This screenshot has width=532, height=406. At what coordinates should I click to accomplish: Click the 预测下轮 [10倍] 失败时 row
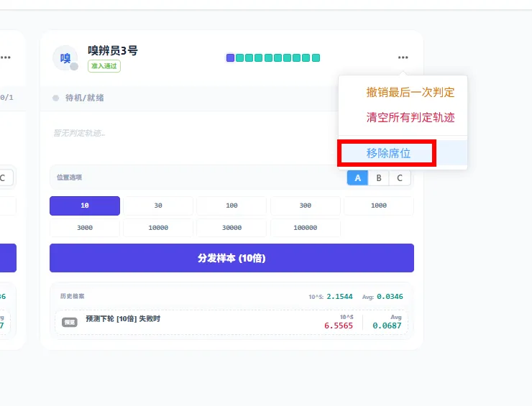click(x=231, y=322)
